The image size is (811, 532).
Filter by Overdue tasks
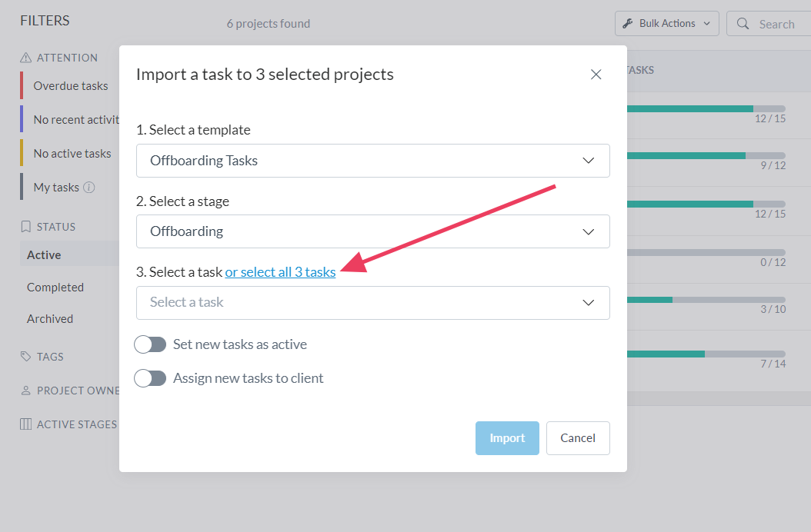(70, 86)
